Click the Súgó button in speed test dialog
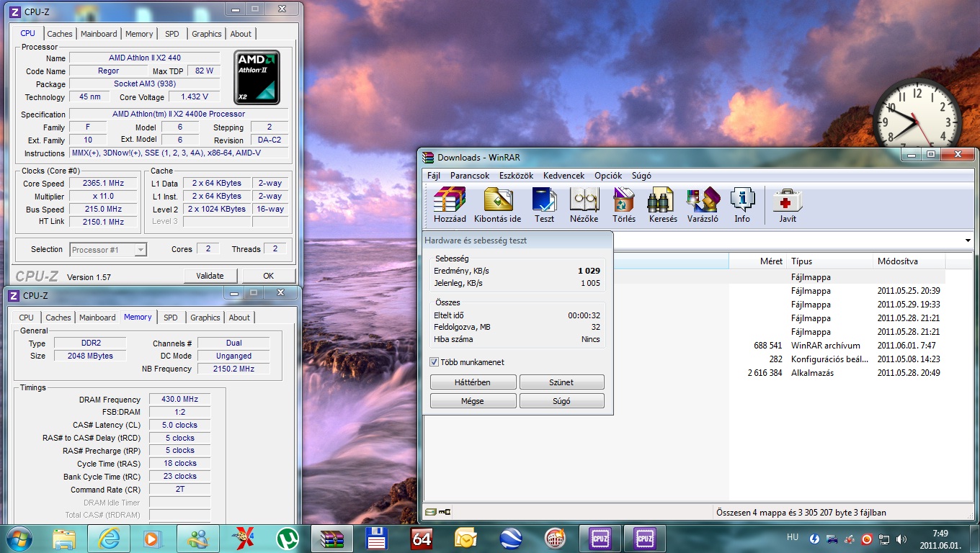 pos(561,401)
